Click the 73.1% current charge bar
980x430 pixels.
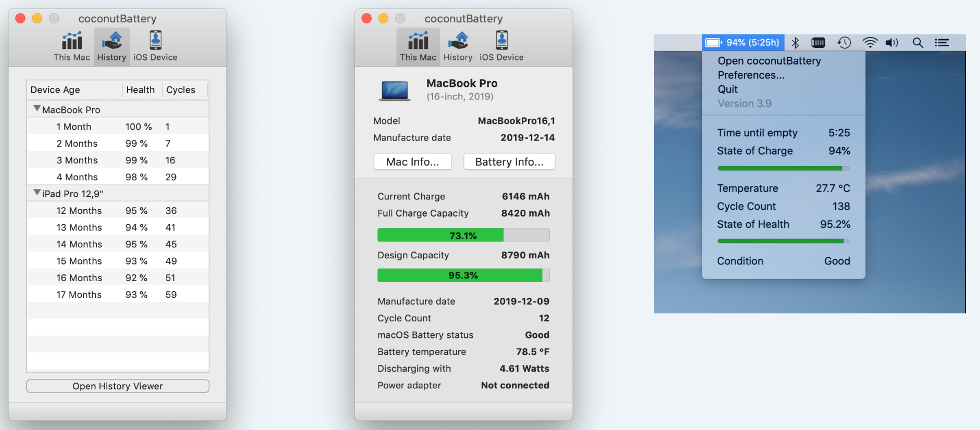coord(463,235)
